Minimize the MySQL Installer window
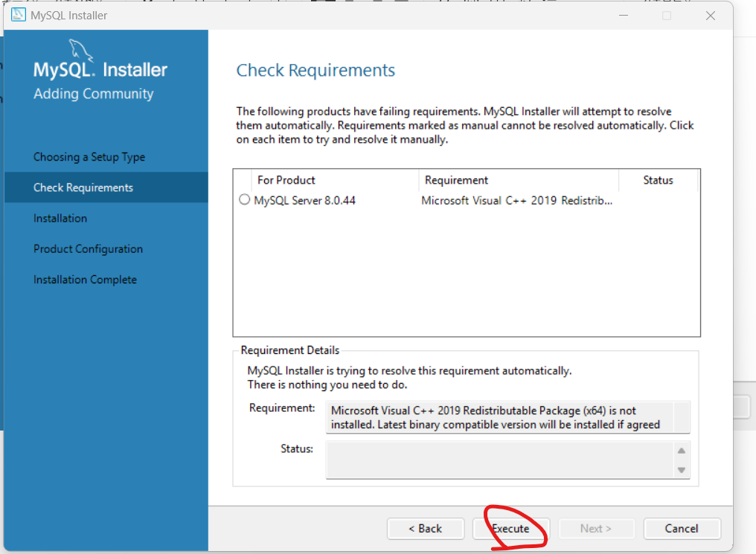Screen dimensions: 756x554 [x=624, y=16]
